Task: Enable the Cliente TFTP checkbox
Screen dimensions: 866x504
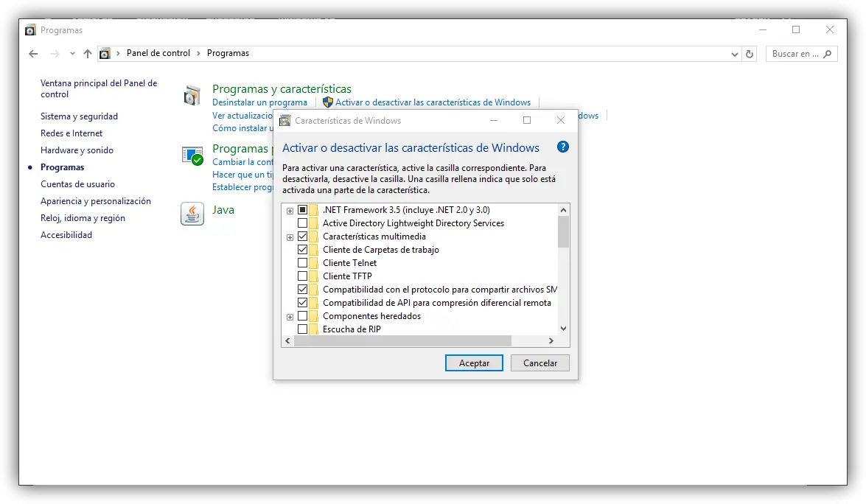Action: pyautogui.click(x=303, y=276)
